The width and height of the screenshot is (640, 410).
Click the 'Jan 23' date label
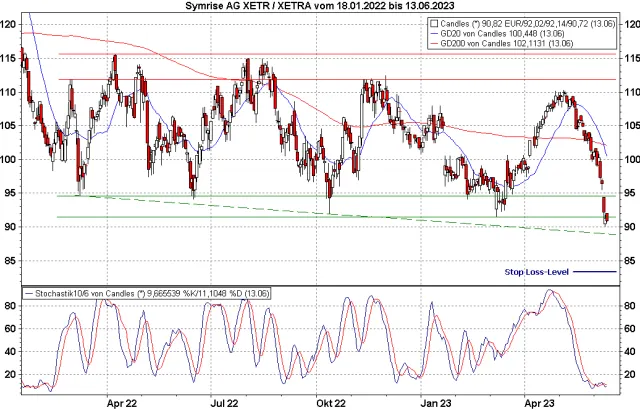[x=436, y=403]
